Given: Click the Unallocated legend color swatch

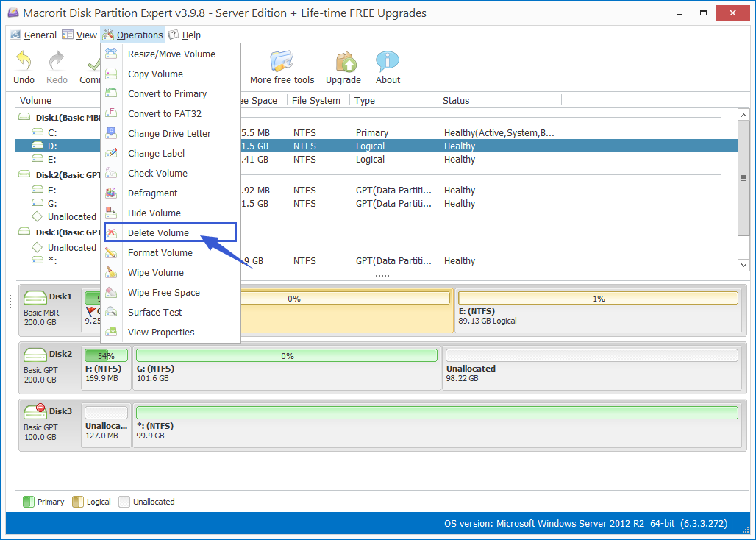Looking at the screenshot, I should [124, 502].
